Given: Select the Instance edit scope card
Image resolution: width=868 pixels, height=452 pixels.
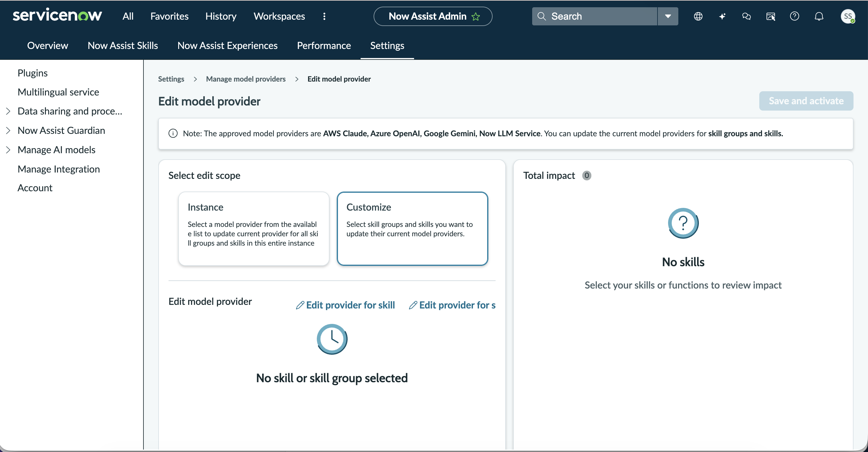Looking at the screenshot, I should tap(253, 228).
